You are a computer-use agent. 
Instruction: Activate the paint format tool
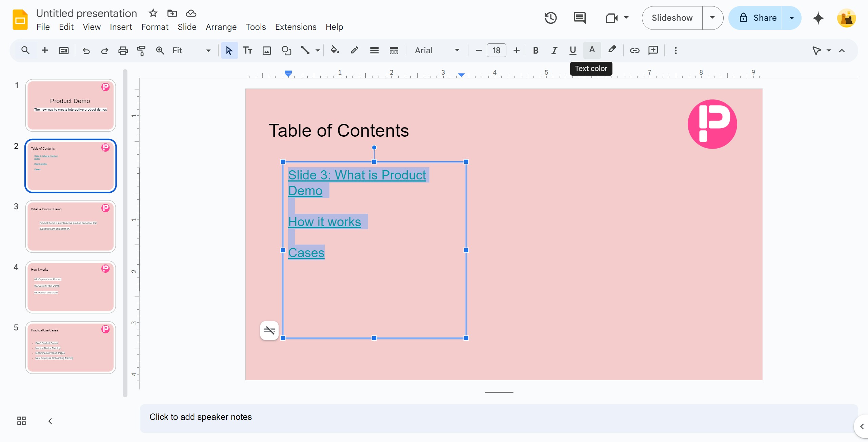click(141, 51)
